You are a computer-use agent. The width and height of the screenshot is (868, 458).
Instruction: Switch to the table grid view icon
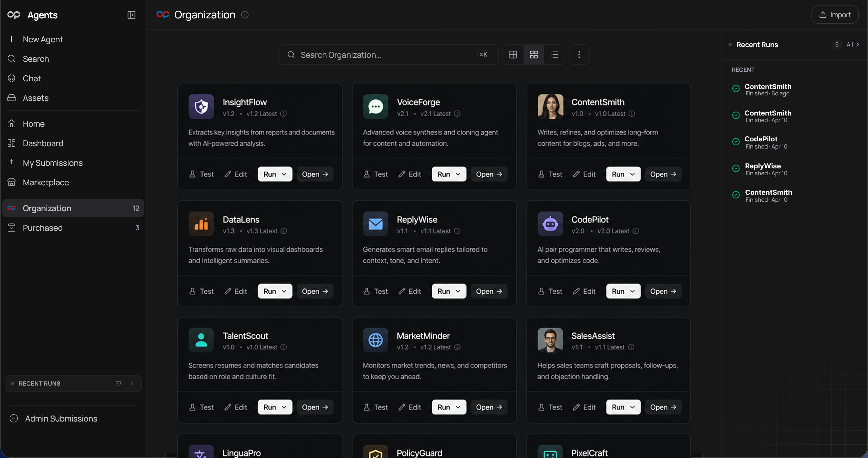[x=513, y=55]
